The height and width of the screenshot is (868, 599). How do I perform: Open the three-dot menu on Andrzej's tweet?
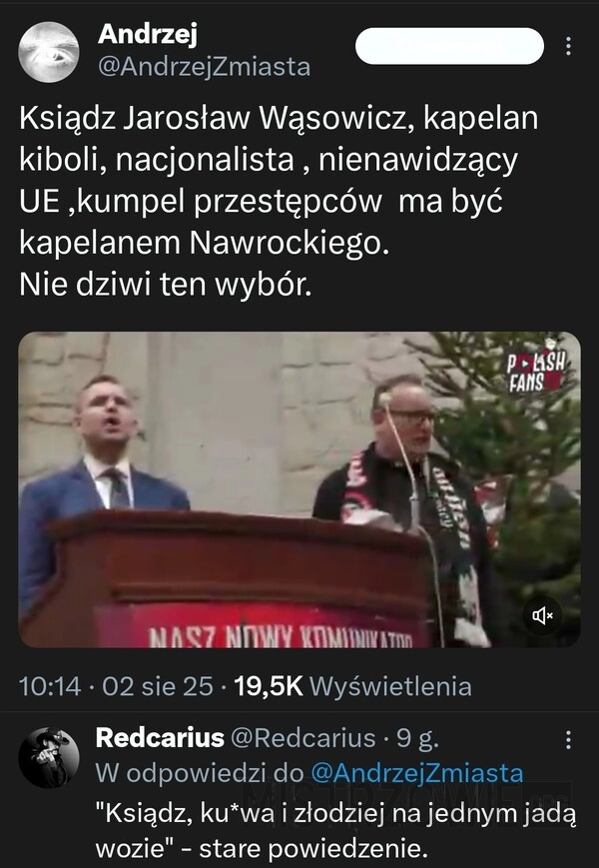point(568,46)
